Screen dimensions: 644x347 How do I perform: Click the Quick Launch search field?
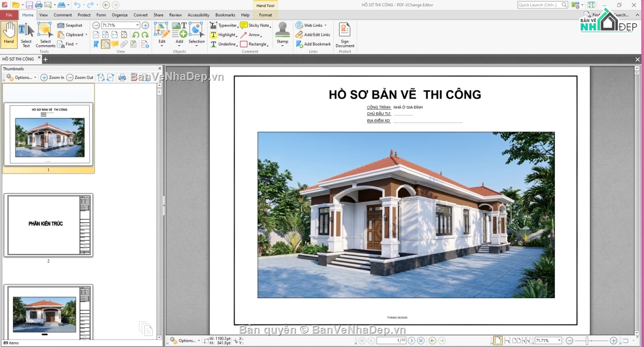point(543,5)
